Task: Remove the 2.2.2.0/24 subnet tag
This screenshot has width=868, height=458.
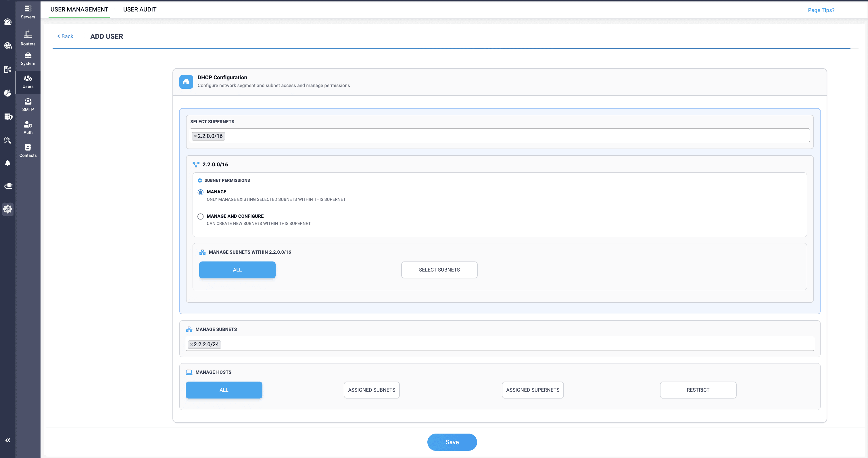Action: tap(191, 344)
